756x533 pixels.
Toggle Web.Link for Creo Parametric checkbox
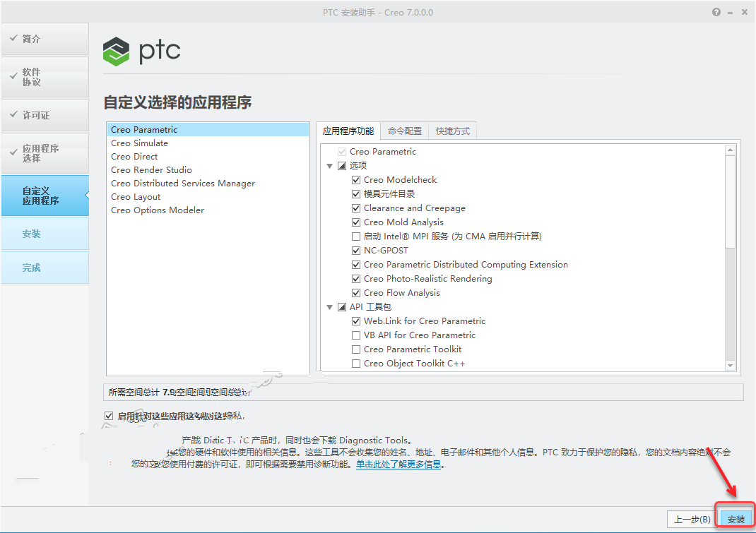[356, 321]
